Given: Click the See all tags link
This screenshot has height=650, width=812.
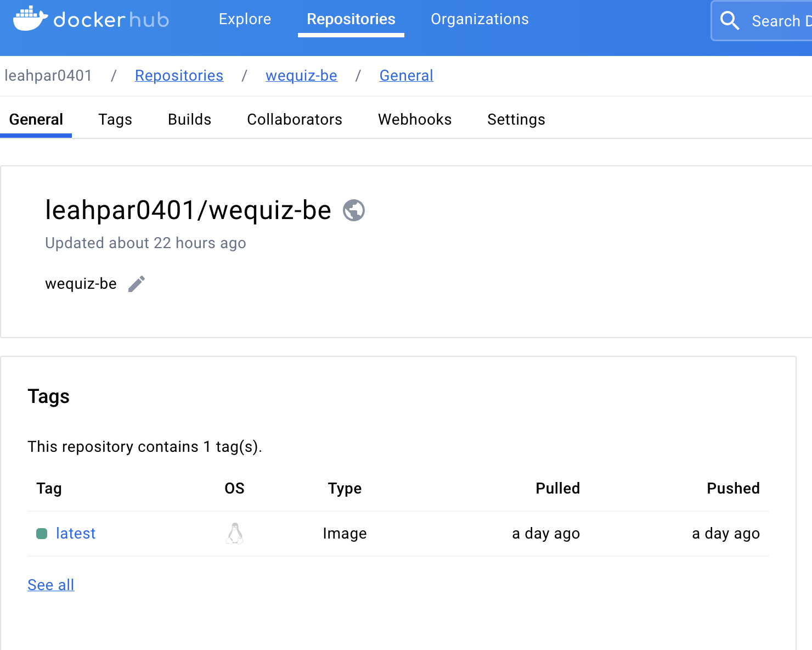Looking at the screenshot, I should 51,585.
